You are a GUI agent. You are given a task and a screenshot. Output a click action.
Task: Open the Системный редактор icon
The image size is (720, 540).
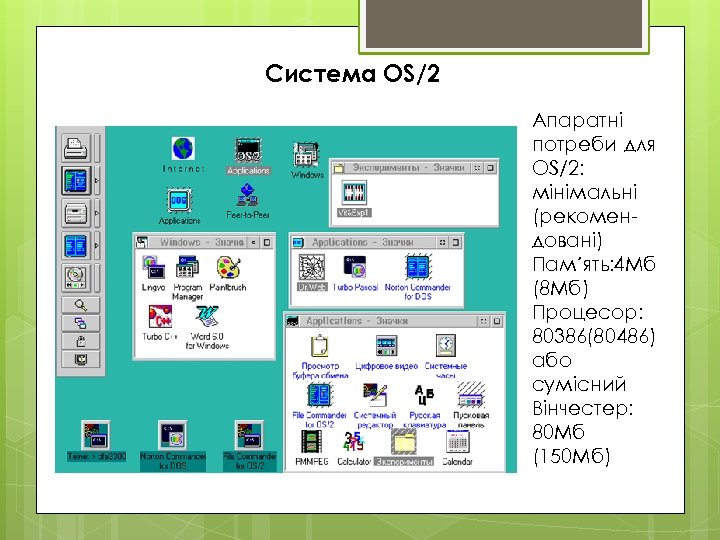tap(375, 395)
